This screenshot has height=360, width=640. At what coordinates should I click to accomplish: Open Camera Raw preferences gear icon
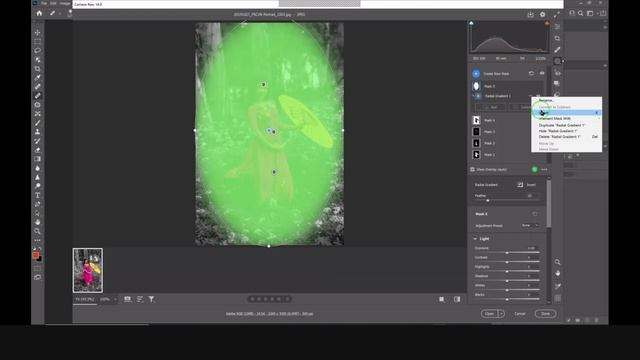point(542,14)
